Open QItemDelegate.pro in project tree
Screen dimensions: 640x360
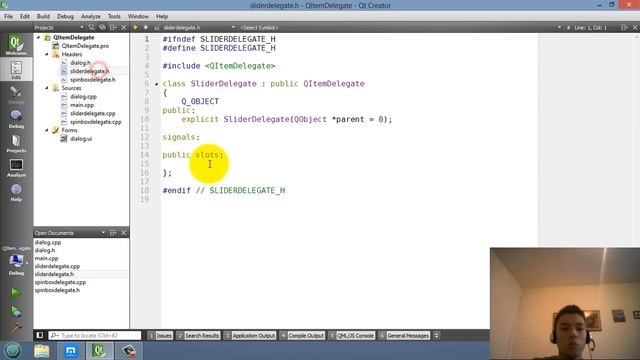point(85,46)
